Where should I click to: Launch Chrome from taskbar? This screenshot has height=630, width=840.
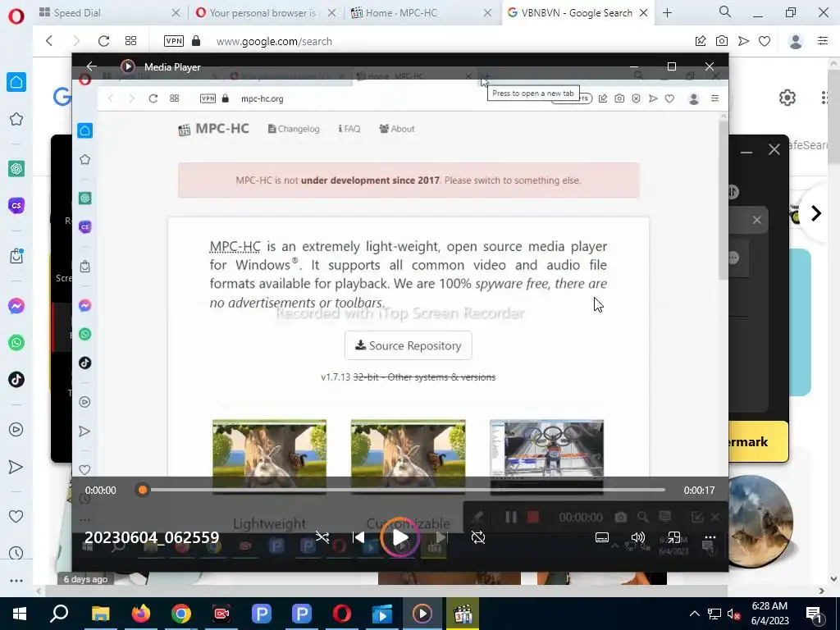[x=181, y=614]
